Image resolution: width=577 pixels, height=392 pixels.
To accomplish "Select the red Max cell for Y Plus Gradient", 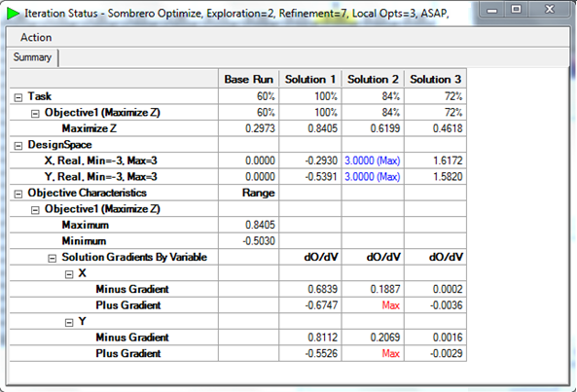I will point(390,353).
